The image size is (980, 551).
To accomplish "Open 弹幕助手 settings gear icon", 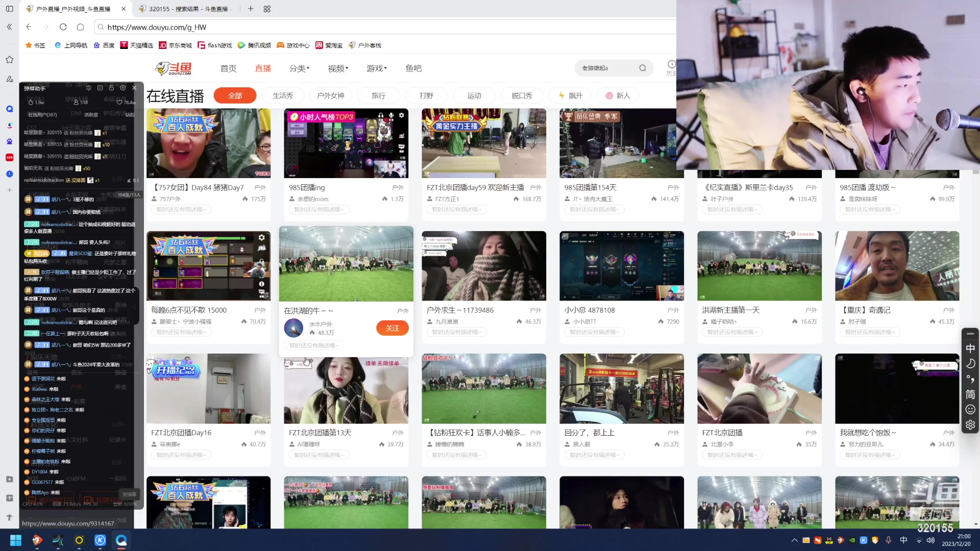I will click(x=122, y=88).
